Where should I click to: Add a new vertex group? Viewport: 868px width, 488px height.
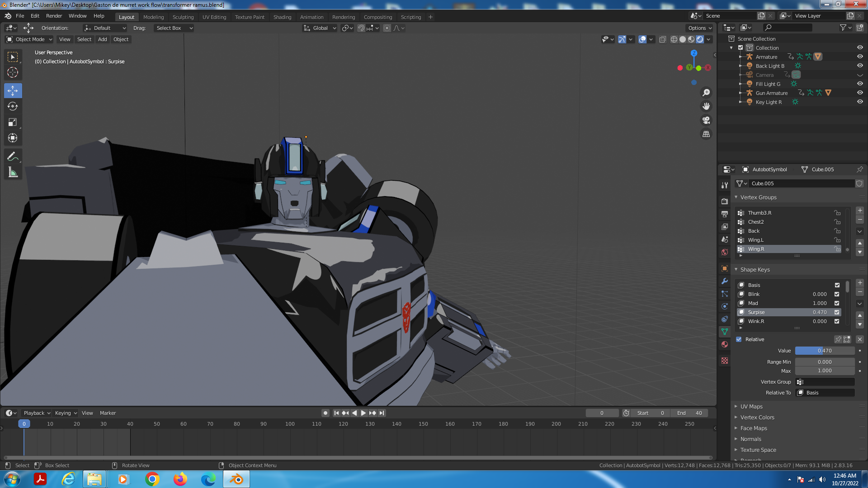[x=860, y=211]
